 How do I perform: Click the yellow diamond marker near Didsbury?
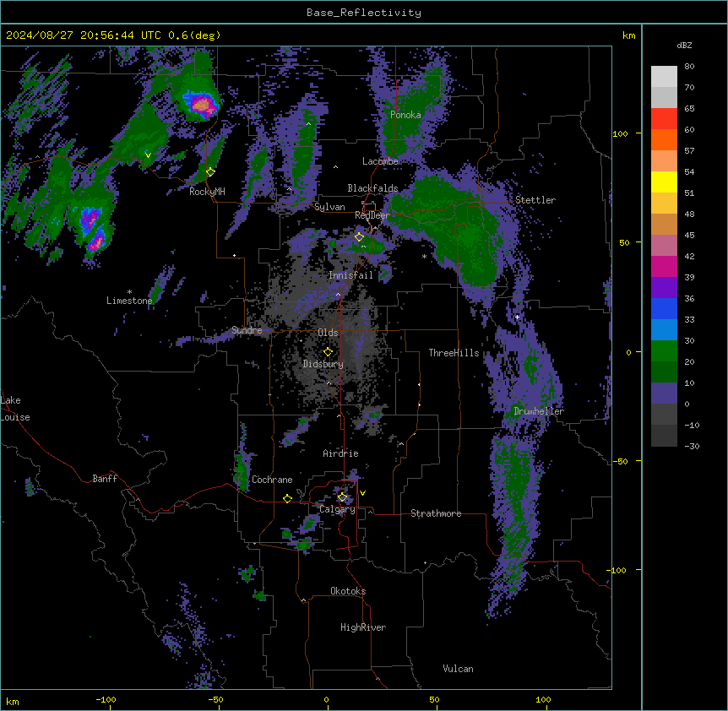point(328,352)
